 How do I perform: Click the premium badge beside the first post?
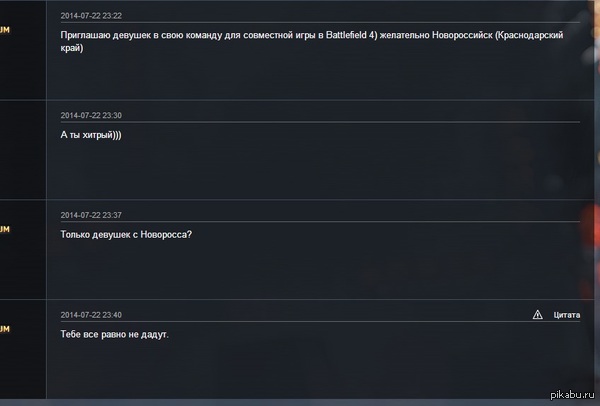point(5,30)
